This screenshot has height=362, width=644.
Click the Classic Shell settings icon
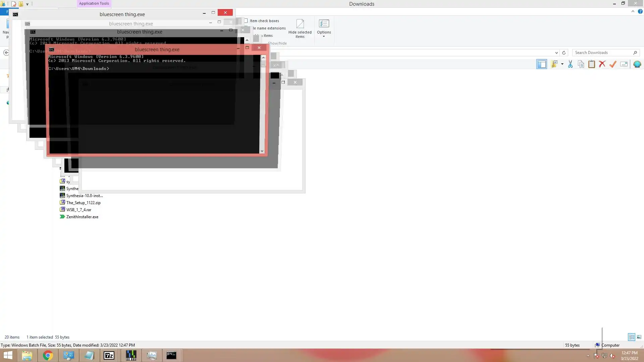[x=637, y=64]
